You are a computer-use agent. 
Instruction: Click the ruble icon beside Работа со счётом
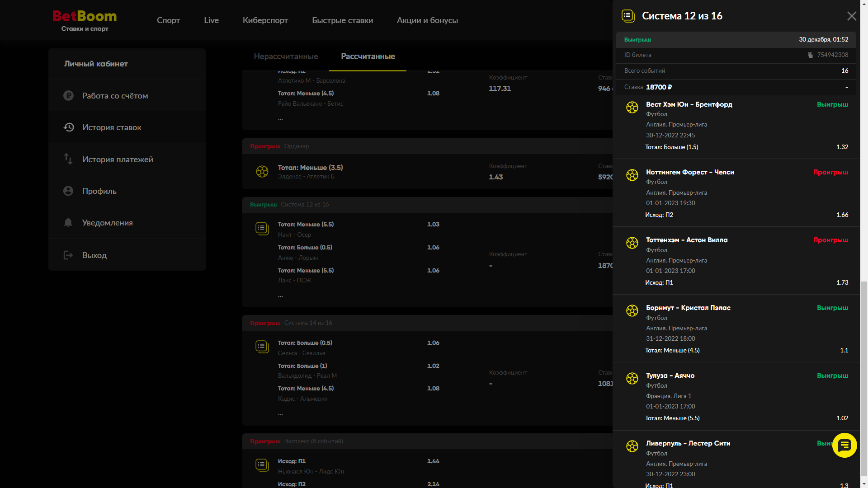68,96
